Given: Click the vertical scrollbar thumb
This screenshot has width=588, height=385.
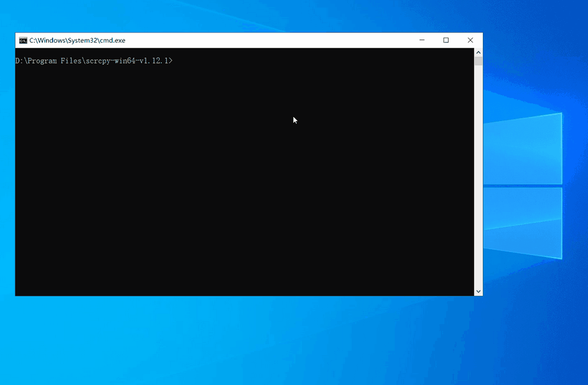Looking at the screenshot, I should [x=478, y=61].
